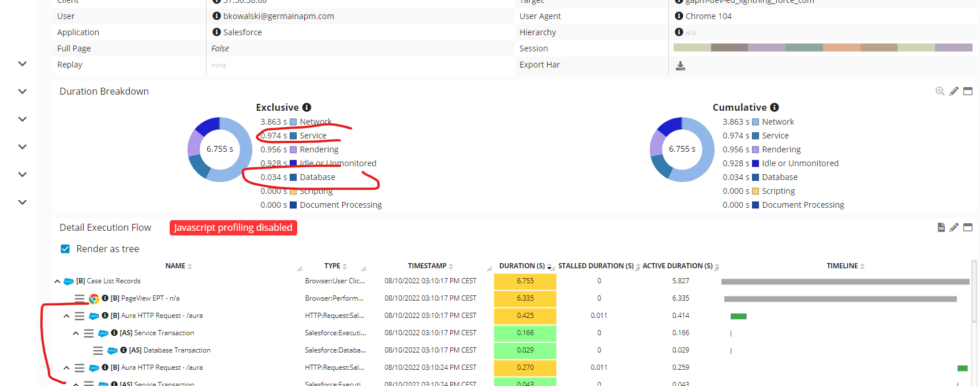Click the Session color bar
The height and width of the screenshot is (386, 980).
822,48
